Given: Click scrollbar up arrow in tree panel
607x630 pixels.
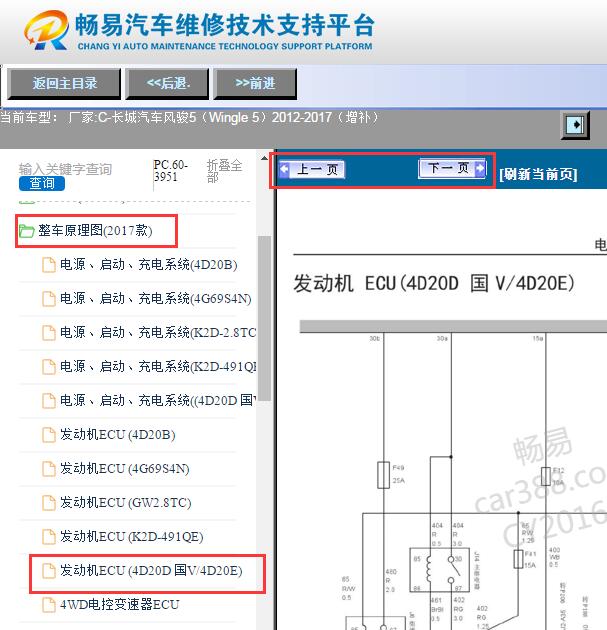Looking at the screenshot, I should coord(264,158).
